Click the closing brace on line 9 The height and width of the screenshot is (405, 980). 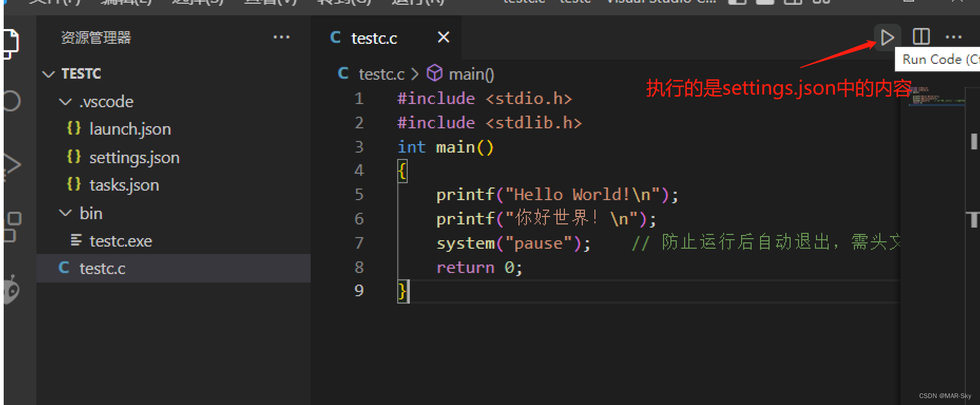coord(402,291)
